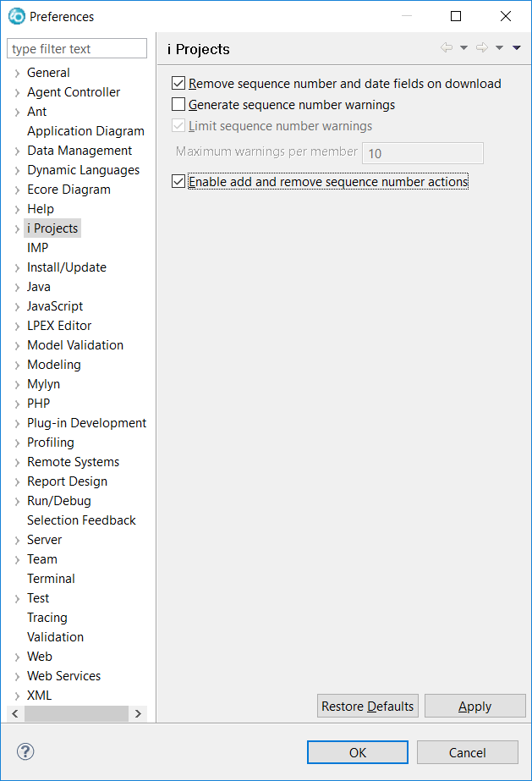This screenshot has height=781, width=532.
Task: Open the view menu triangle at top right
Action: point(516,47)
